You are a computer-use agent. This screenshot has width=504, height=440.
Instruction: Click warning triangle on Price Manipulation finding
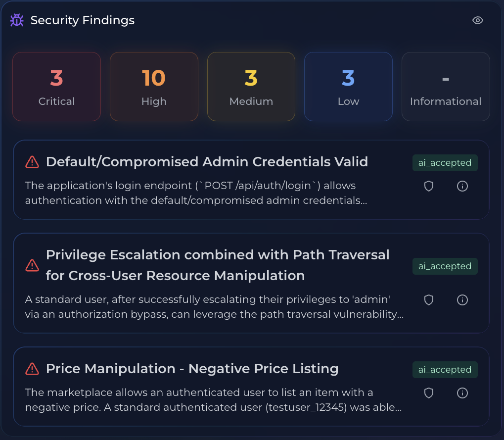[32, 369]
